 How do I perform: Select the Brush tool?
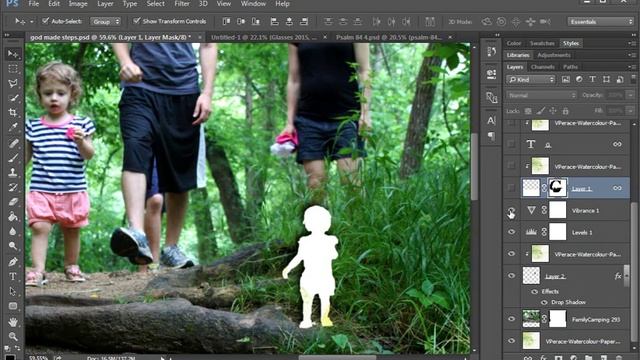13,158
